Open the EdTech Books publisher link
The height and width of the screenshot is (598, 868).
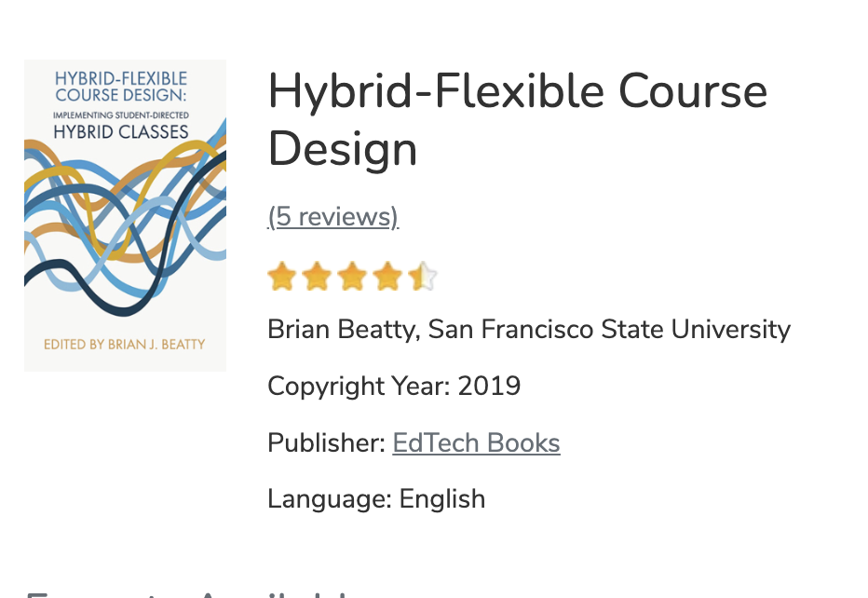point(476,442)
